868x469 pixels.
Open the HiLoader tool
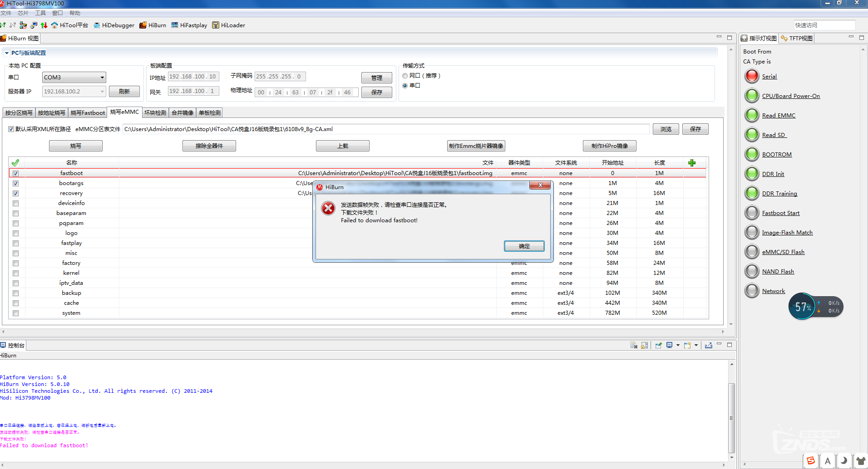[x=229, y=25]
